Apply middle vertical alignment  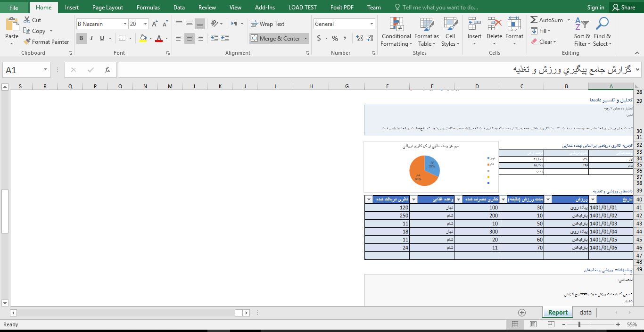[x=190, y=24]
